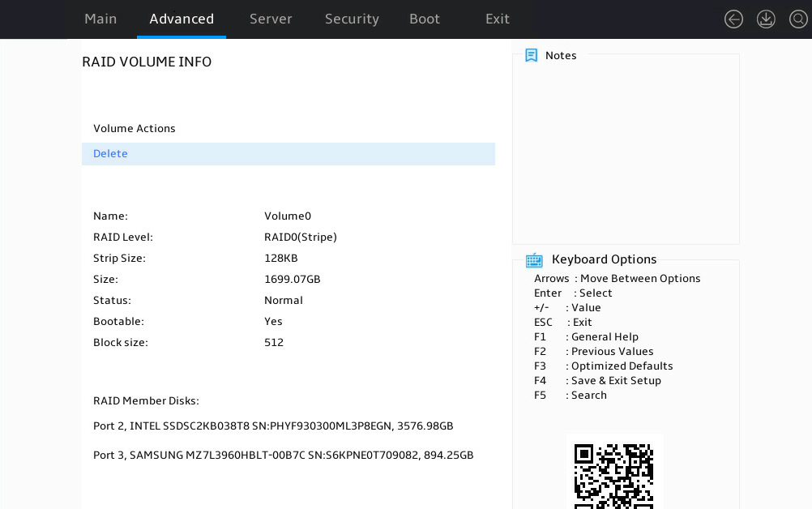This screenshot has height=509, width=812.
Task: Open the Exit tab
Action: pos(498,19)
